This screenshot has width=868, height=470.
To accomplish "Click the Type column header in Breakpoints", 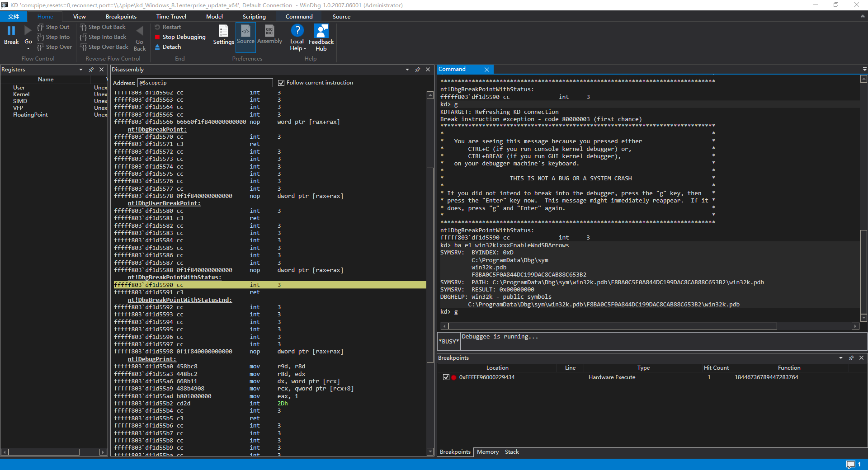I will (x=643, y=368).
